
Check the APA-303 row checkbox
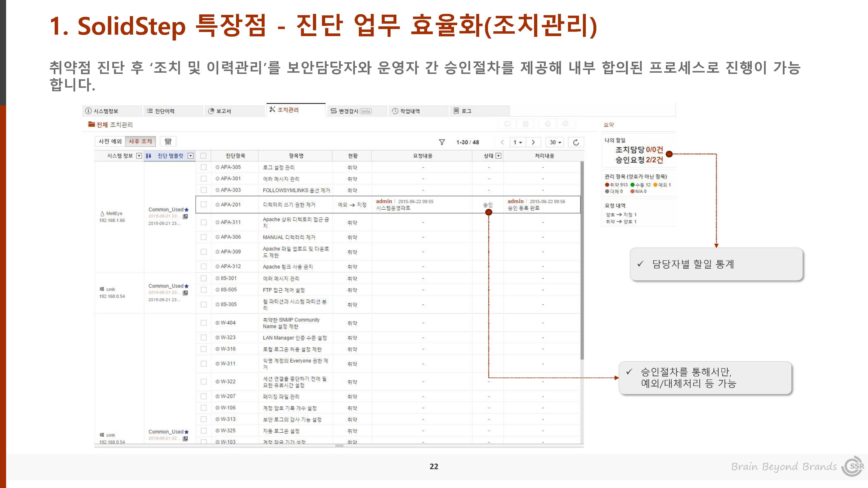[x=204, y=190]
